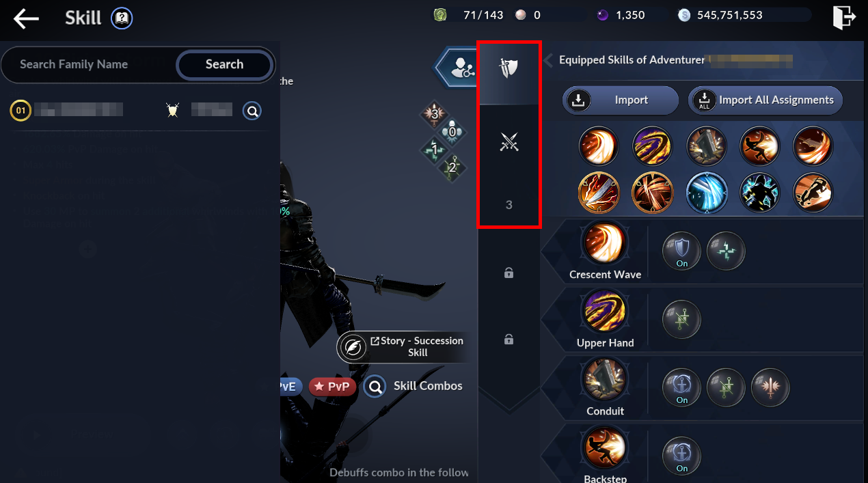868x483 pixels.
Task: Select the Backstep skill icon
Action: (605, 448)
